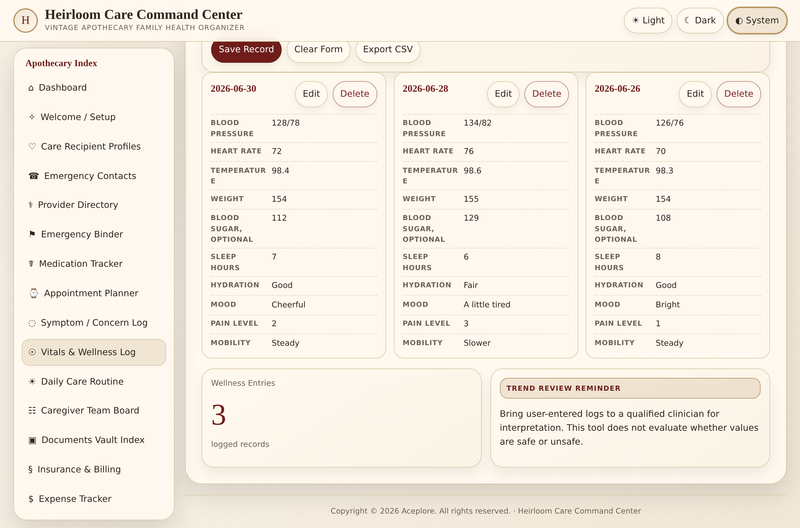
Task: Click the Medication Tracker icon
Action: click(x=31, y=264)
